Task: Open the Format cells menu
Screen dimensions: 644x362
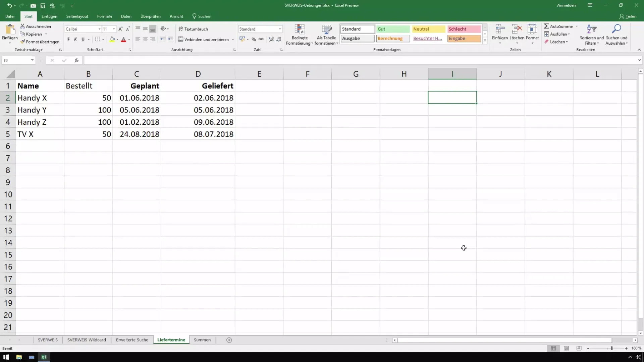Action: tap(532, 34)
